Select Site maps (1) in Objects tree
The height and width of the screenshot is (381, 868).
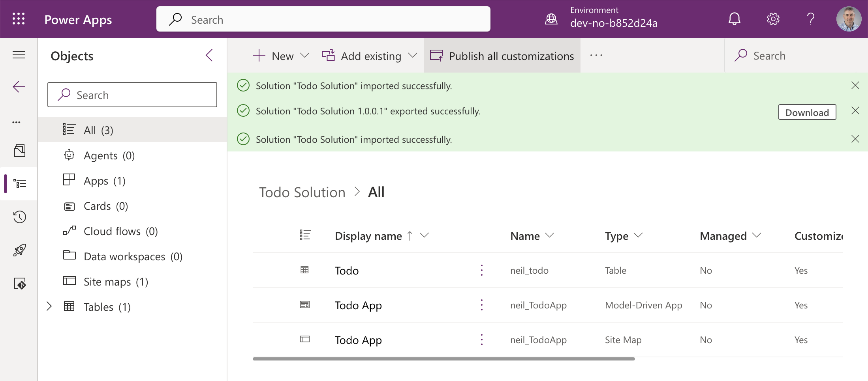(132, 281)
